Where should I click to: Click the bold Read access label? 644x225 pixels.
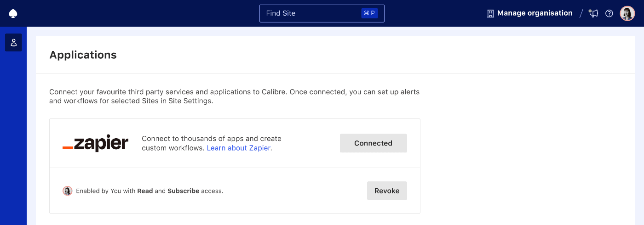(x=145, y=191)
